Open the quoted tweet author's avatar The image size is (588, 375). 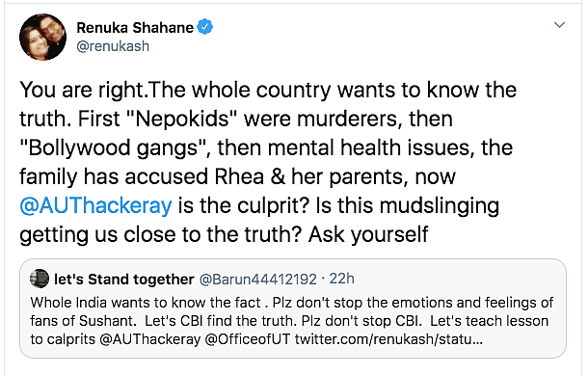(40, 279)
